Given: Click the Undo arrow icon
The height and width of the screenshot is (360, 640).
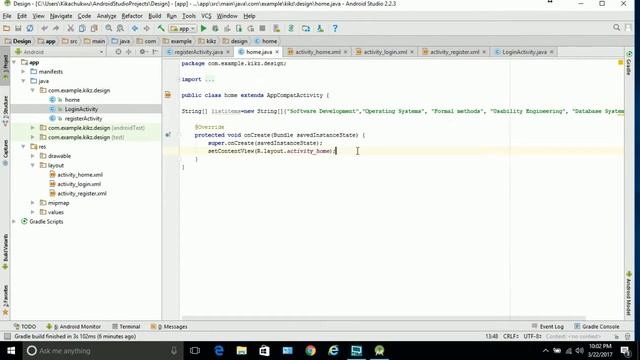Looking at the screenshot, I should coord(44,28).
